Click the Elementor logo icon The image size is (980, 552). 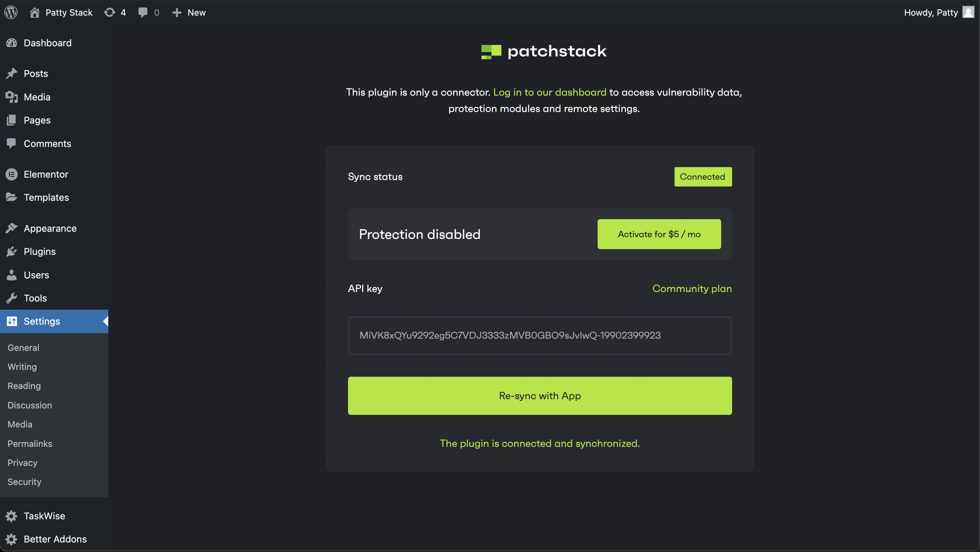[12, 175]
